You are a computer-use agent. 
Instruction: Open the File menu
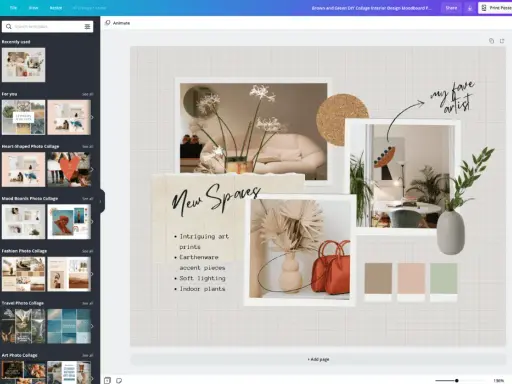pyautogui.click(x=13, y=8)
